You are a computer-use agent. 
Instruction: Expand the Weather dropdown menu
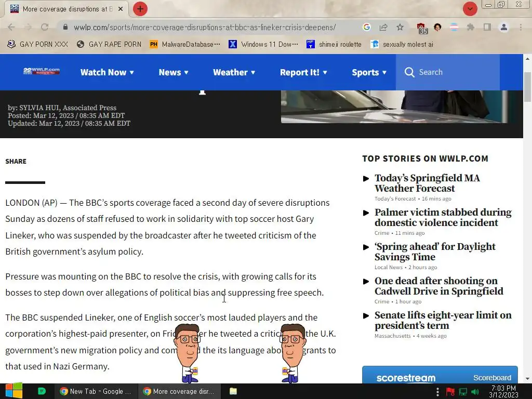[234, 72]
